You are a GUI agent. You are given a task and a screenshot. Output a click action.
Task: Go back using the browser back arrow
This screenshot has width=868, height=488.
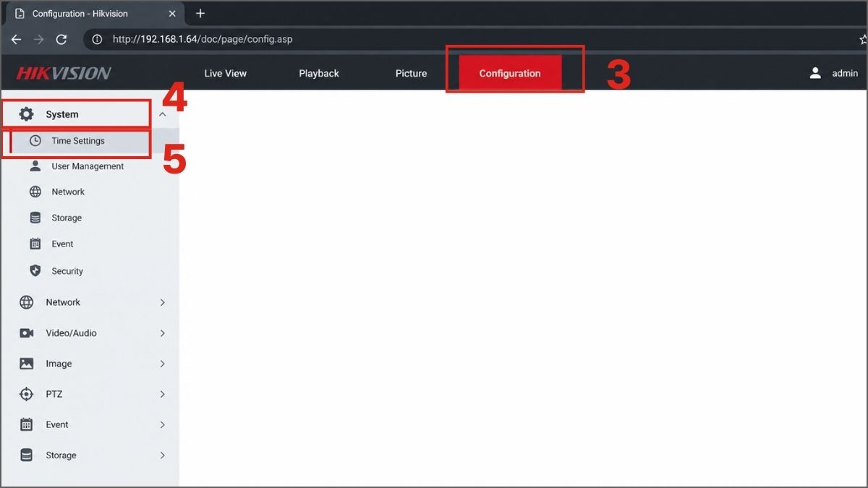(17, 39)
